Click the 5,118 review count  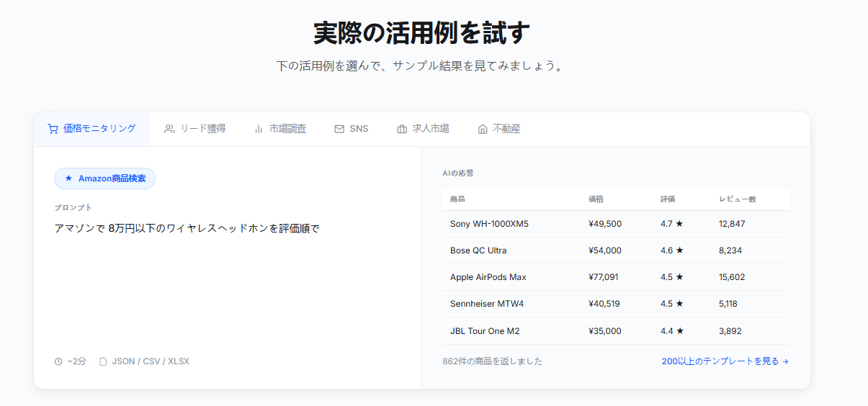[x=728, y=304]
